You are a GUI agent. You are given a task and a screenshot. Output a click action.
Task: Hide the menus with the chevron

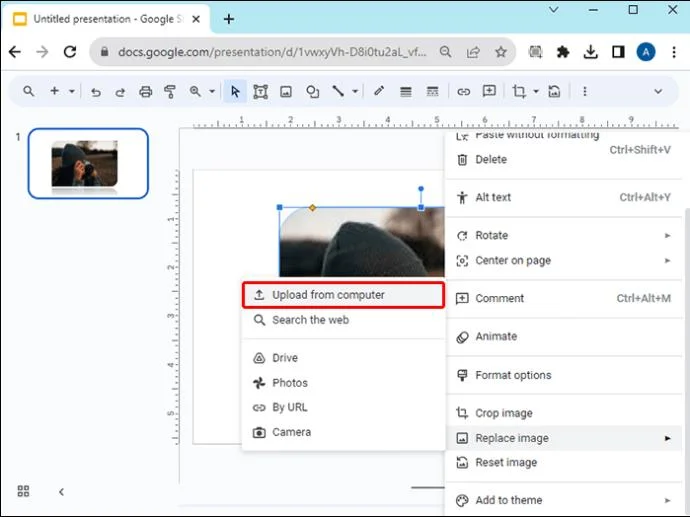click(658, 92)
